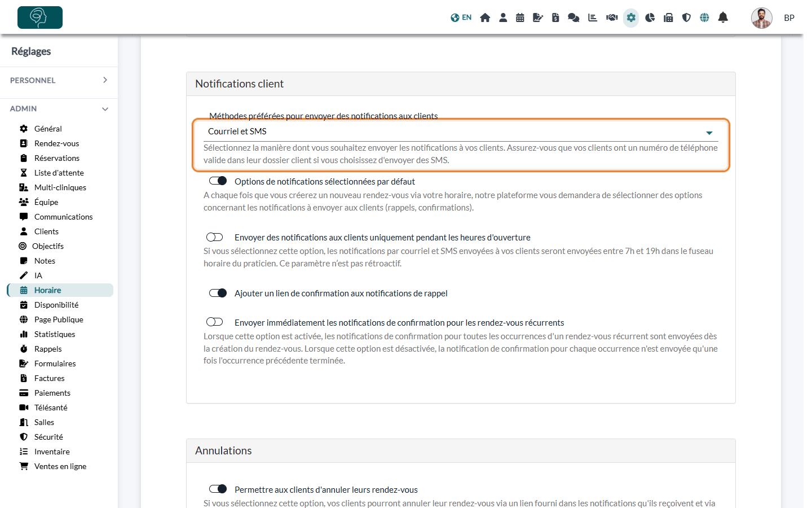Open Liste d'attente settings
The width and height of the screenshot is (812, 508).
click(59, 173)
